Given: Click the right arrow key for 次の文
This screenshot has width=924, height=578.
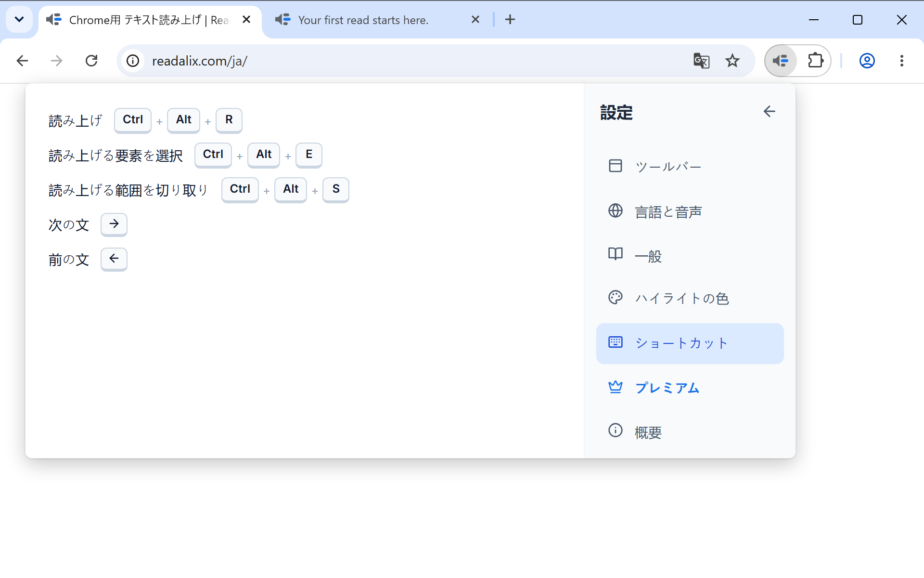Looking at the screenshot, I should (114, 224).
